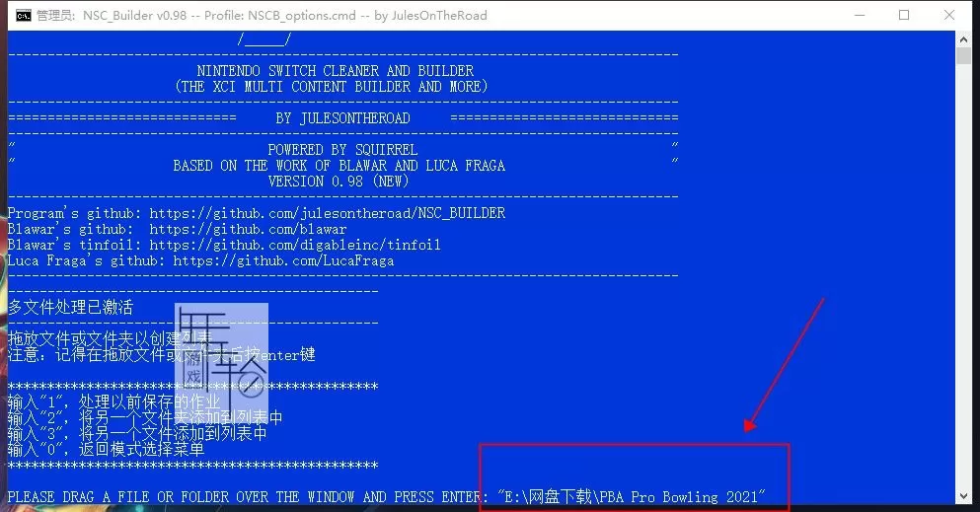Click the NSC_Builder v0.98 window title text
Screen dimensions: 980x512
click(262, 16)
